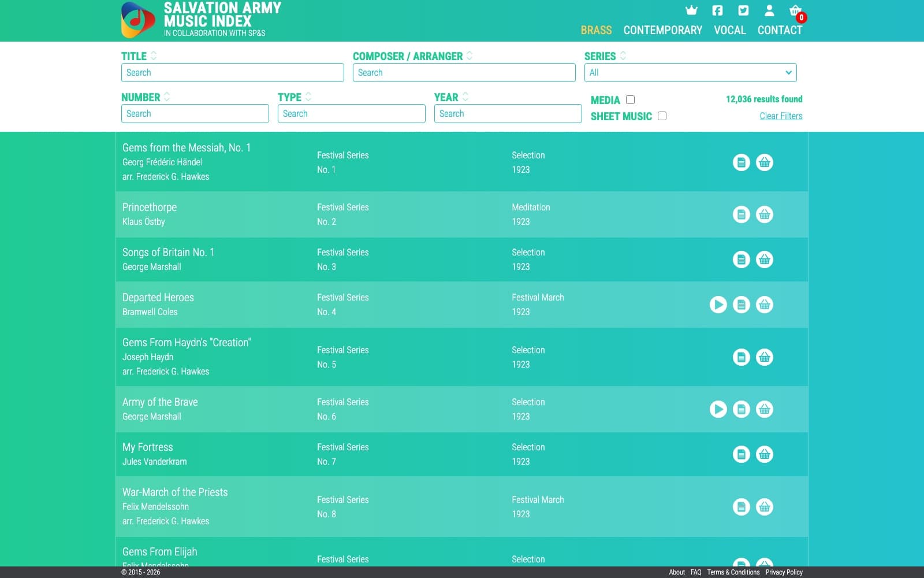Open the About footer link

(677, 572)
